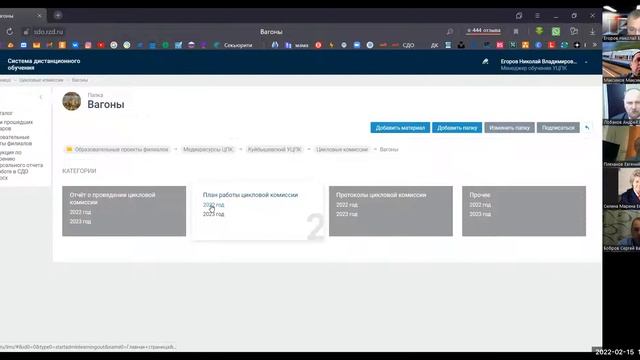Open 2022 год under Прочее
The image size is (640, 360).
(x=480, y=205)
